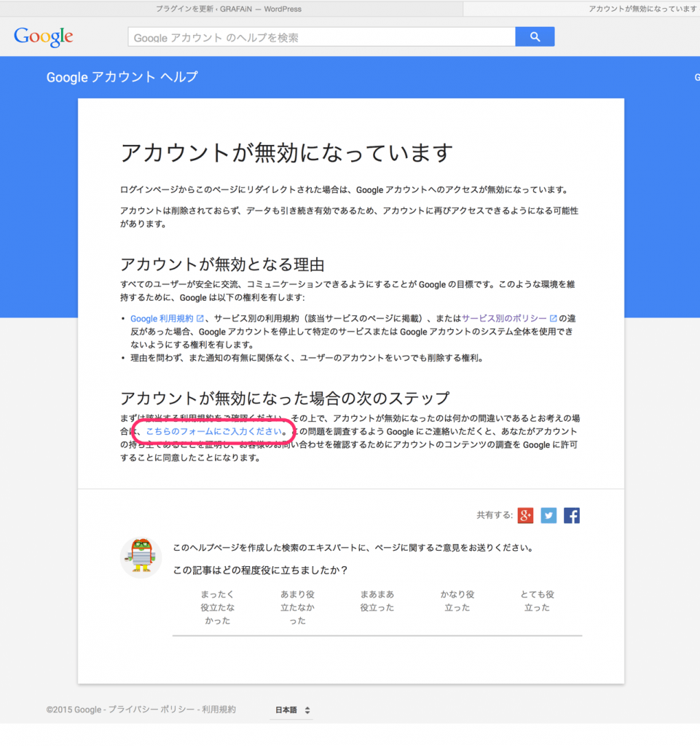Image resolution: width=700 pixels, height=746 pixels.
Task: Go to Google アカウント ヘルプ home heading
Action: point(122,77)
